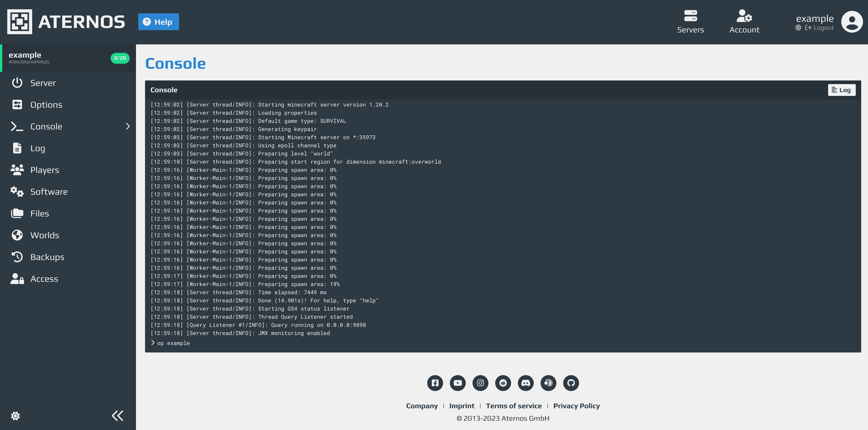
Task: Click the Access sidebar icon
Action: (x=17, y=278)
